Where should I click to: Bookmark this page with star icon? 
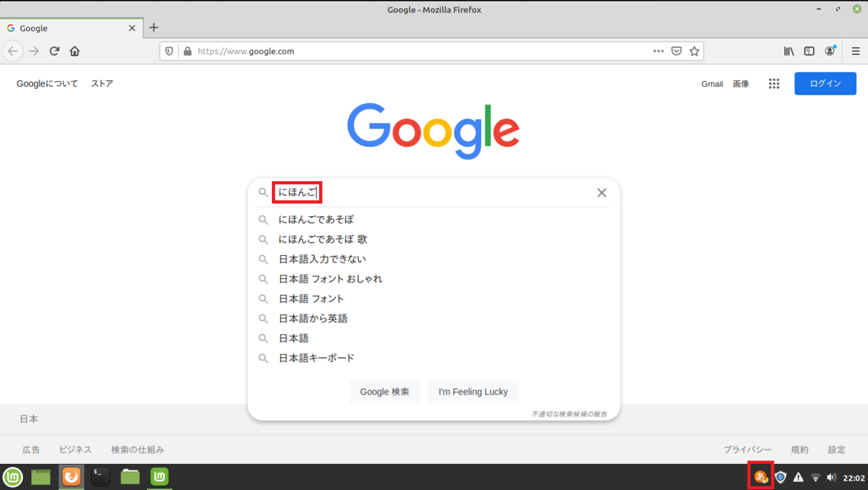coord(694,51)
